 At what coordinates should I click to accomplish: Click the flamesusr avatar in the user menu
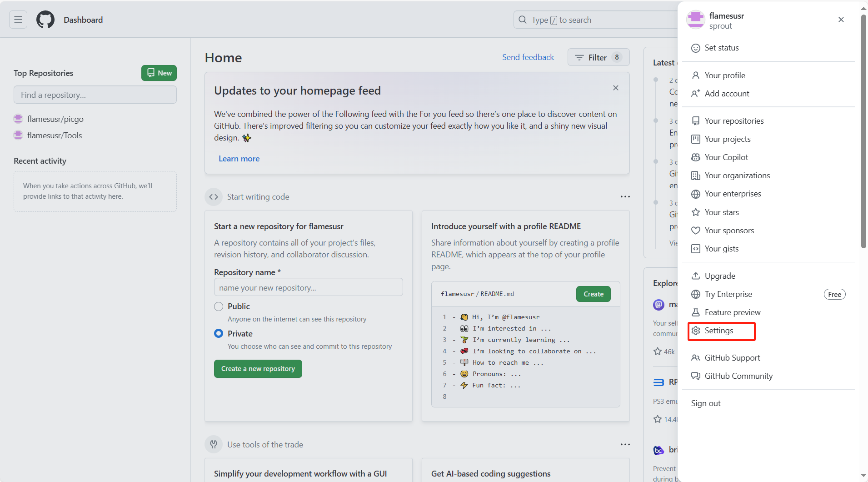click(x=696, y=20)
